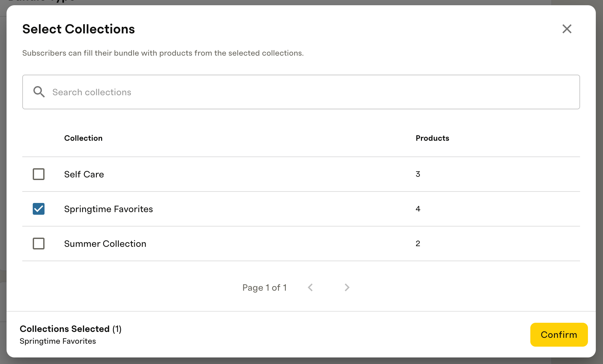Click the product count for Self Care
This screenshot has width=603, height=364.
tap(418, 174)
